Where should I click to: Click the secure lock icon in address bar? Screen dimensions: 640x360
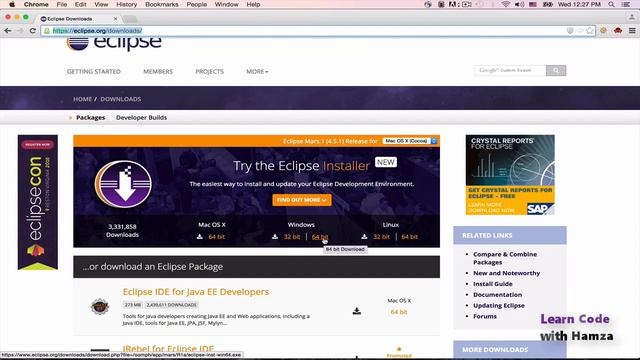(47, 31)
